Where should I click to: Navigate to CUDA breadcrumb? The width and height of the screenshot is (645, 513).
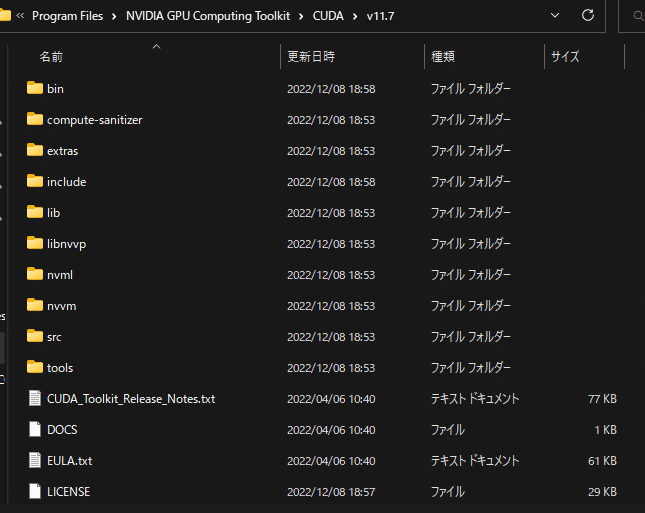[328, 16]
